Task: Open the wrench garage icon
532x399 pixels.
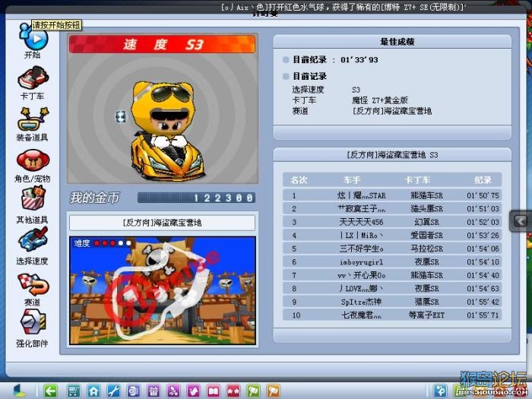Action: (x=113, y=391)
